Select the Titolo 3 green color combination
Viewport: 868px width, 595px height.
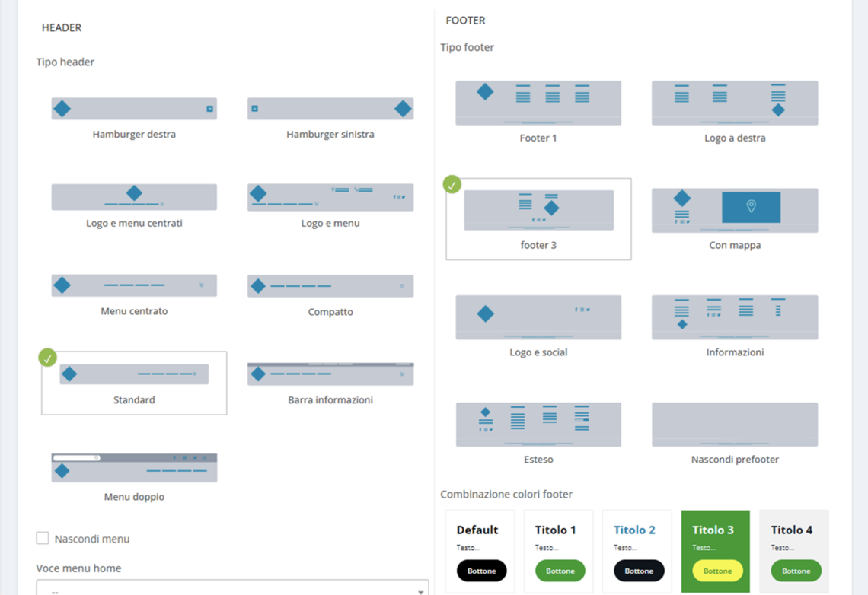(x=715, y=551)
